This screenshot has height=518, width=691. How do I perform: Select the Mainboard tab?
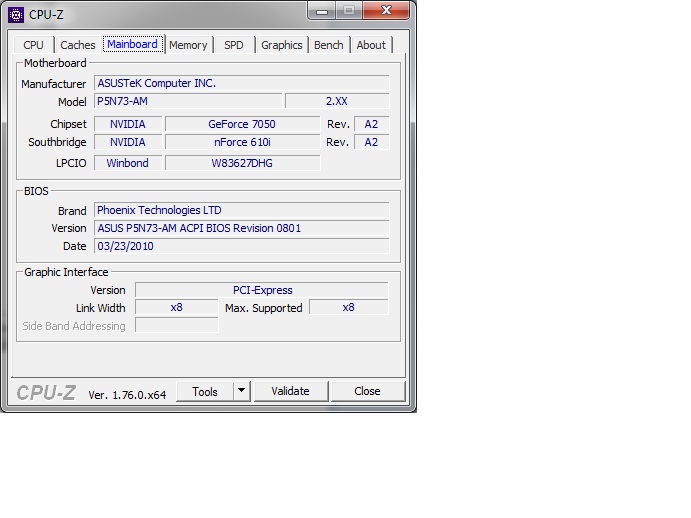133,44
